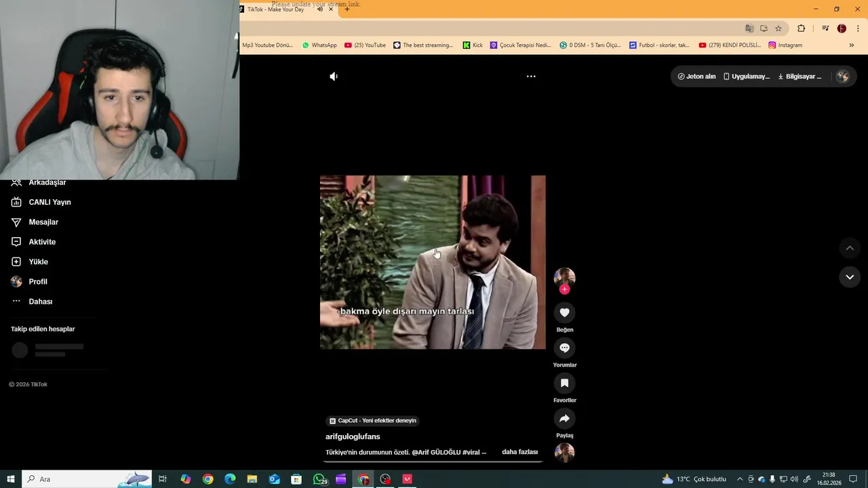This screenshot has height=488, width=868.
Task: Like the video with the heart icon
Action: pos(564,312)
